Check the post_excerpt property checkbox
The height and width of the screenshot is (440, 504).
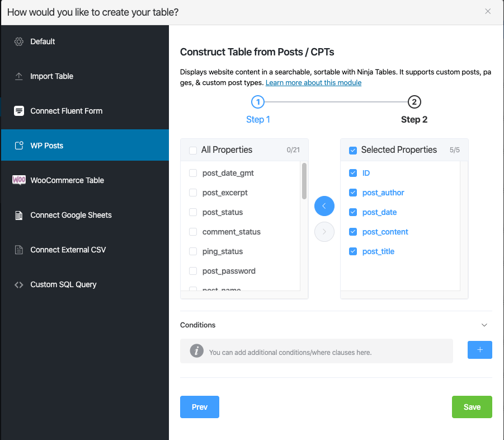point(193,193)
